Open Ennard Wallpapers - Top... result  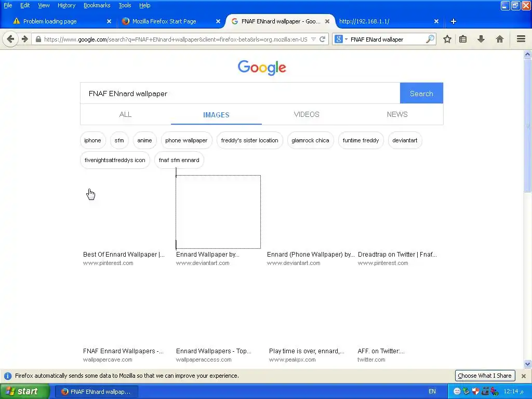click(x=214, y=351)
